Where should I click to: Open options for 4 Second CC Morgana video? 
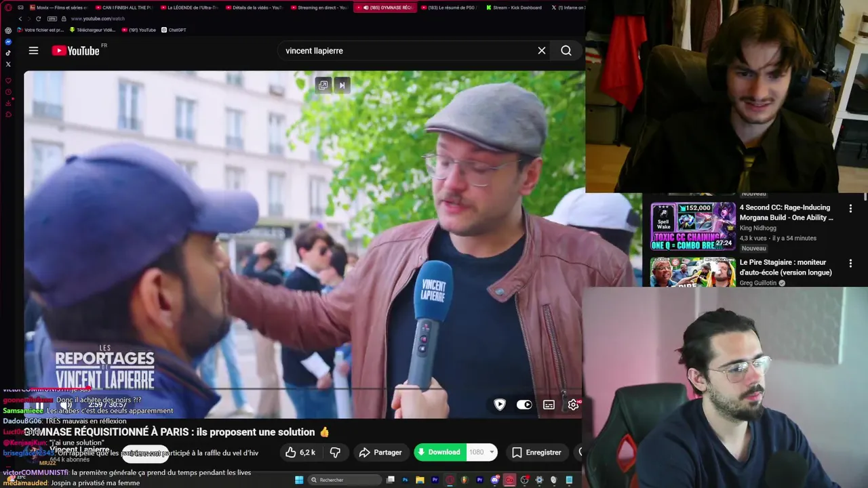850,209
